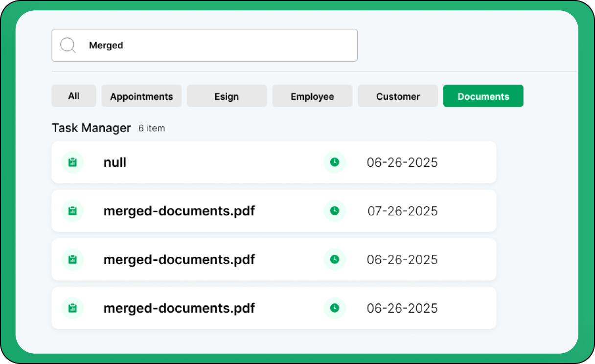Viewport: 595px width, 364px height.
Task: Click the clock icon in bottom result row
Action: [x=335, y=308]
